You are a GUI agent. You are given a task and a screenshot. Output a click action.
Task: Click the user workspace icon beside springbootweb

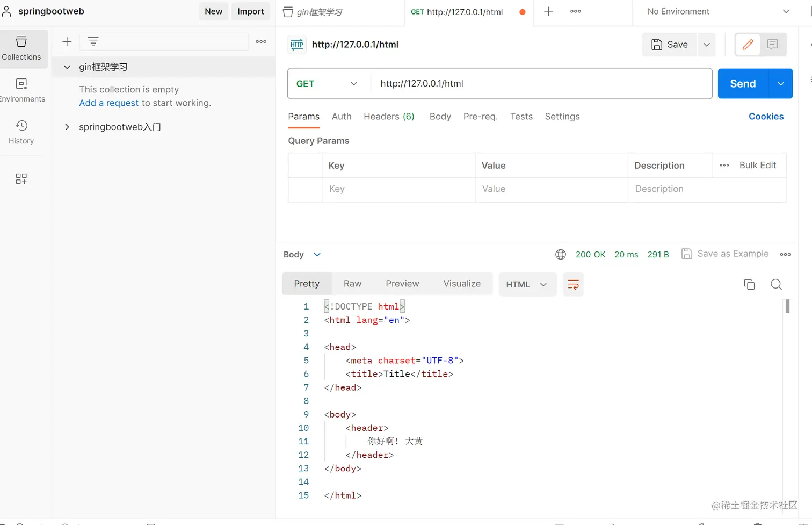tap(6, 11)
